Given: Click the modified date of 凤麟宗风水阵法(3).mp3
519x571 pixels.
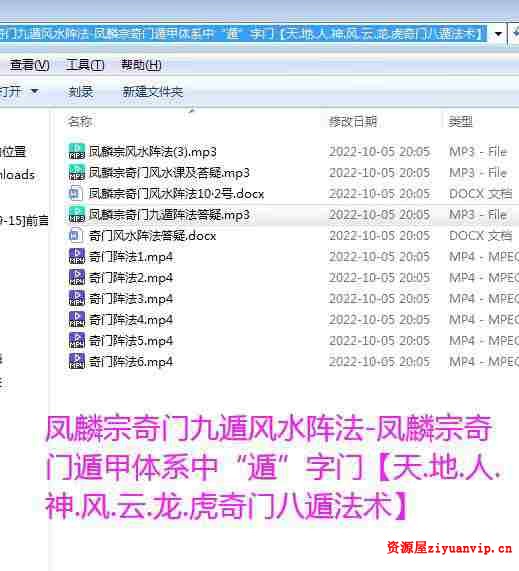Looking at the screenshot, I should (x=380, y=151).
